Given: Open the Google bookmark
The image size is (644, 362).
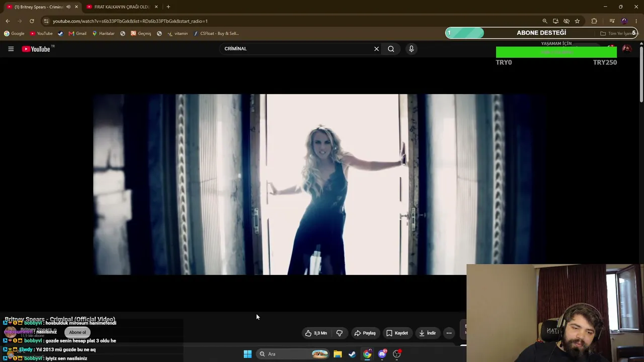Looking at the screenshot, I should (14, 33).
